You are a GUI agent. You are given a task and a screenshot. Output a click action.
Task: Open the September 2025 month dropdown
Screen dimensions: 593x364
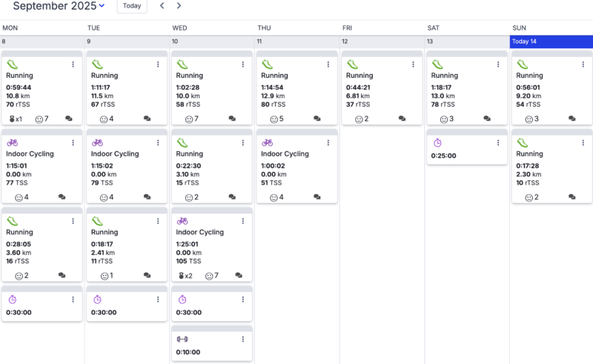pos(59,6)
